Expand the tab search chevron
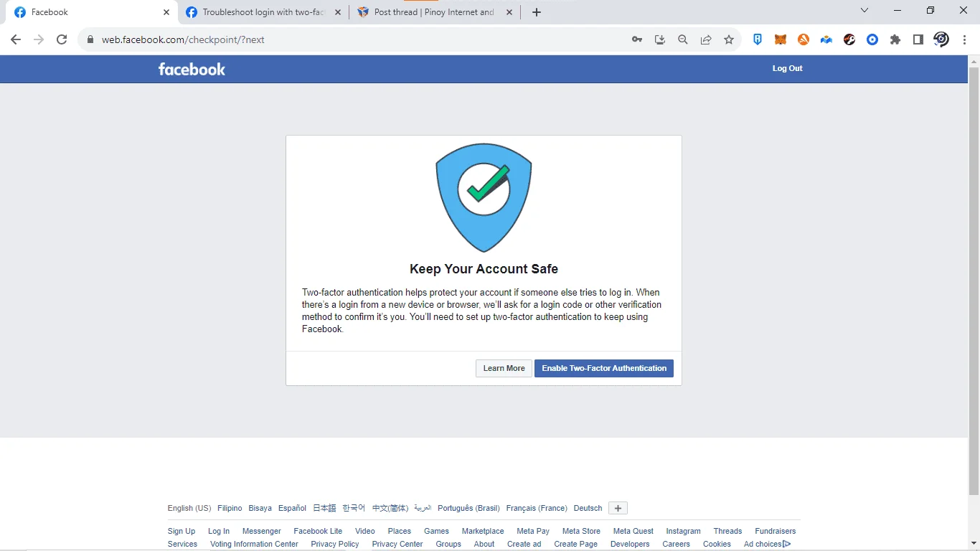 tap(864, 10)
